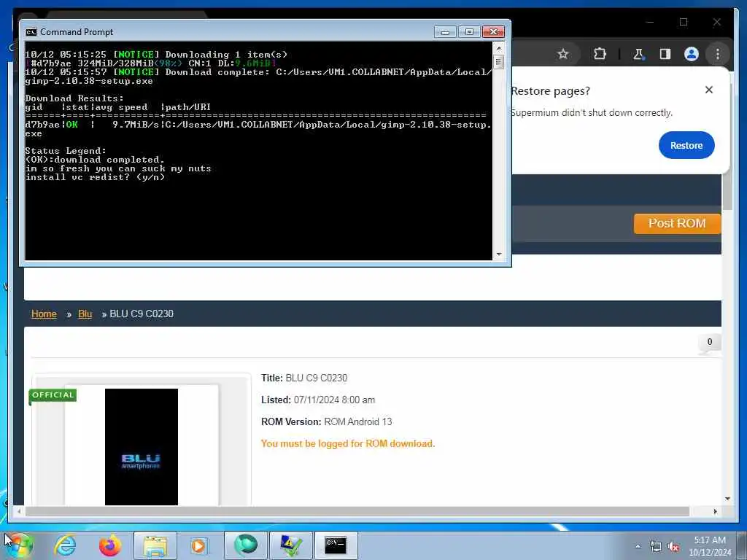
Task: Click 'install vc redist? (y/n)' prompt line
Action: (96, 177)
